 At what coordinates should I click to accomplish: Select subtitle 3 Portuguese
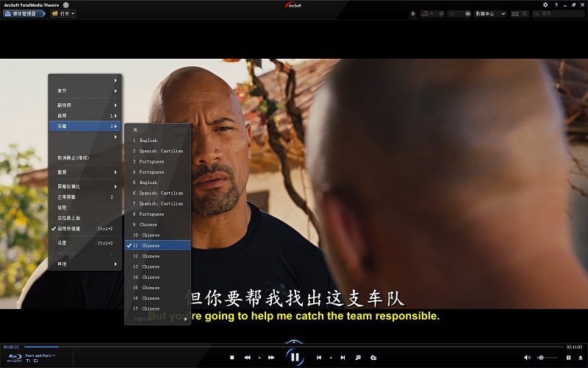point(157,161)
